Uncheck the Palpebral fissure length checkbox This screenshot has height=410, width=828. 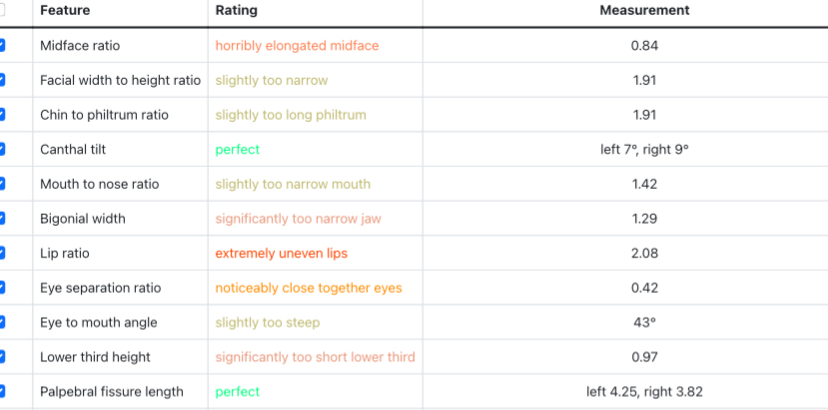pos(2,391)
